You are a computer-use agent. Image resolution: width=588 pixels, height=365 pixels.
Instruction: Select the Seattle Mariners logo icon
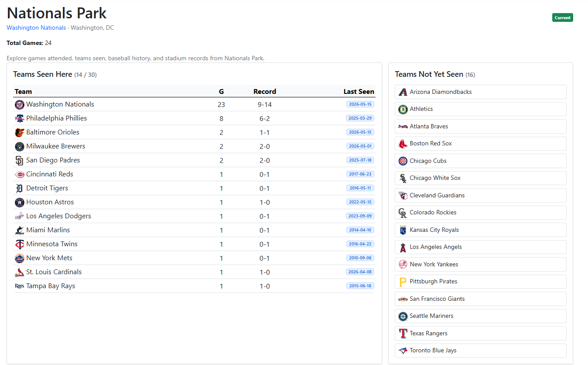[403, 316]
